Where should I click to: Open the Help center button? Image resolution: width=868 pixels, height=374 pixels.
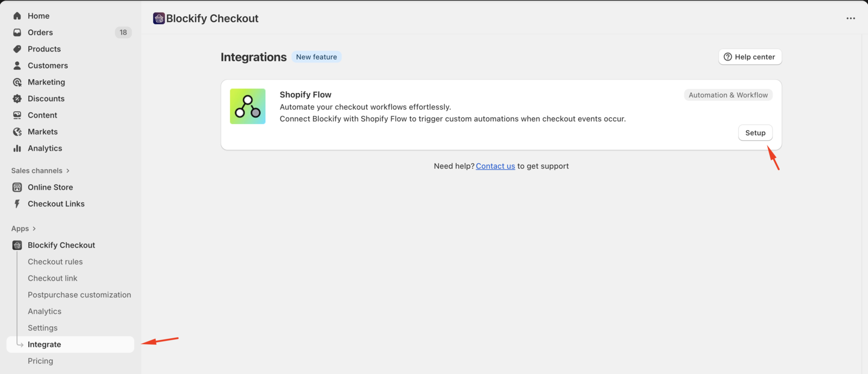[750, 57]
